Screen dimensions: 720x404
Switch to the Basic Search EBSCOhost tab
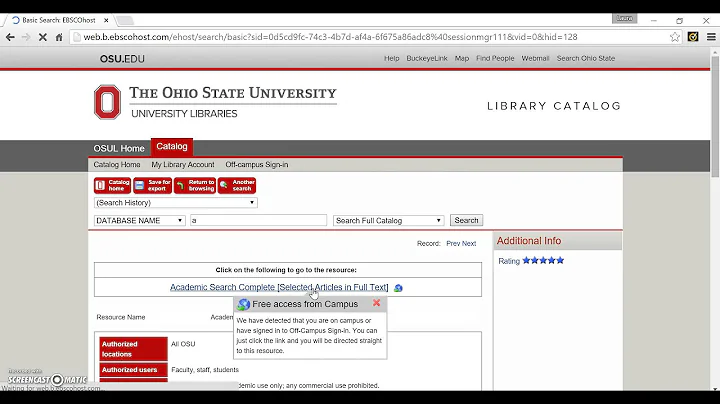59,20
